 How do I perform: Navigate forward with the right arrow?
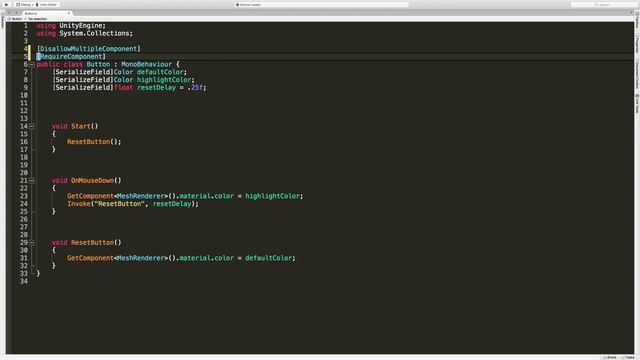point(16,13)
